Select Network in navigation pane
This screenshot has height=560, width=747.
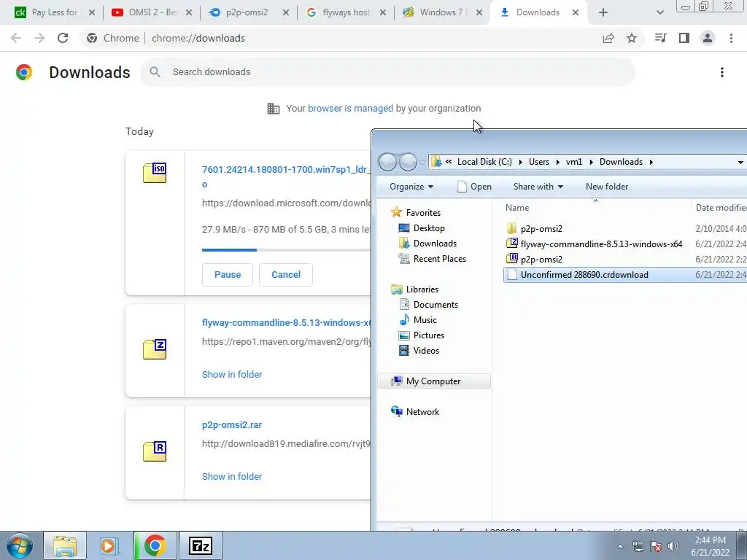(x=422, y=412)
